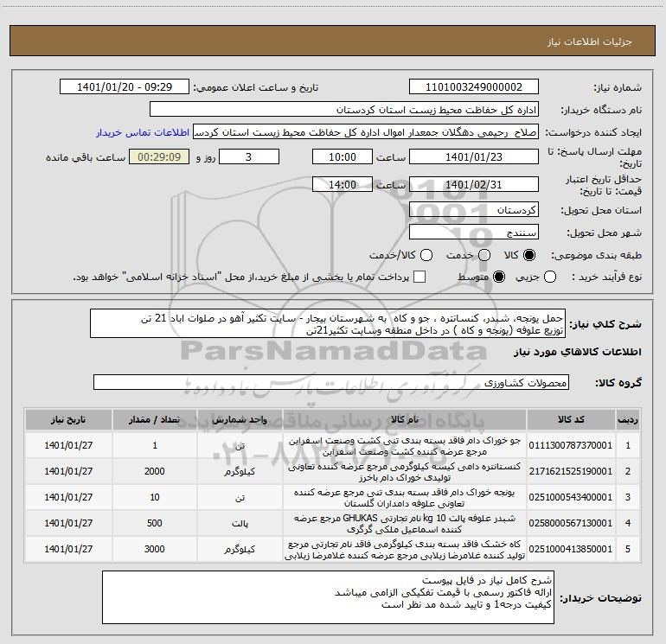
Task: Click the کنسانتره دامی item name
Action: click(405, 472)
